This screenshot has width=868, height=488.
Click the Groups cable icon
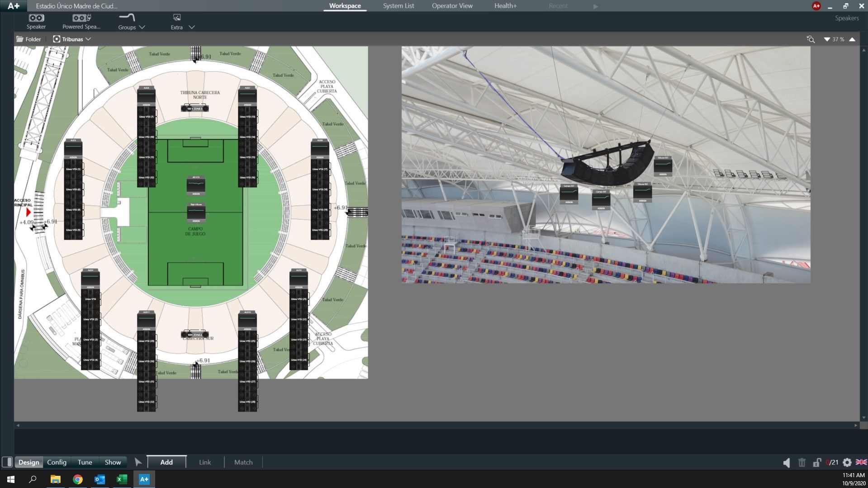pos(127,17)
